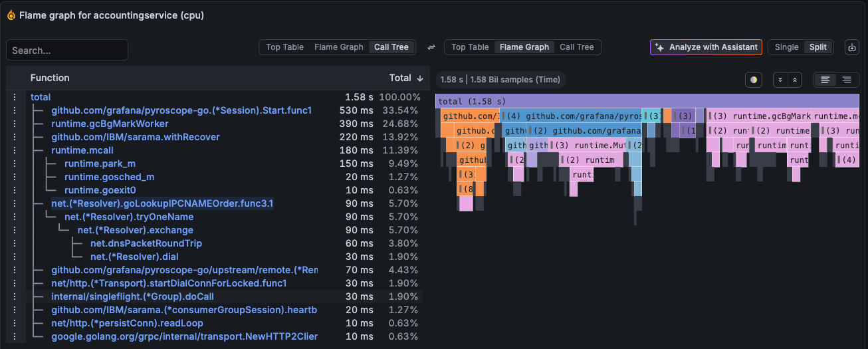Image resolution: width=868 pixels, height=349 pixels.
Task: Click the sort arrow beside Total header
Action: click(x=420, y=78)
